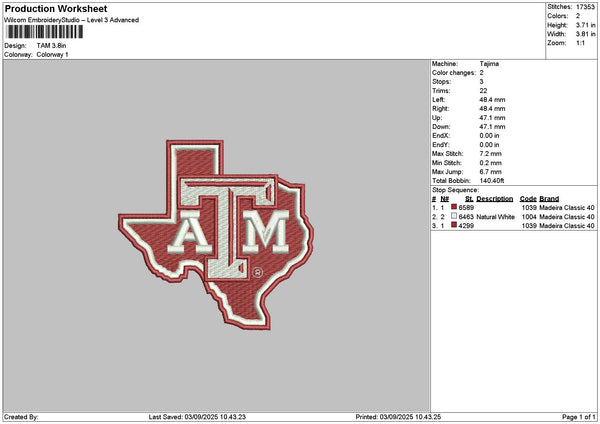
Task: Click the Trims value 22
Action: pos(483,91)
